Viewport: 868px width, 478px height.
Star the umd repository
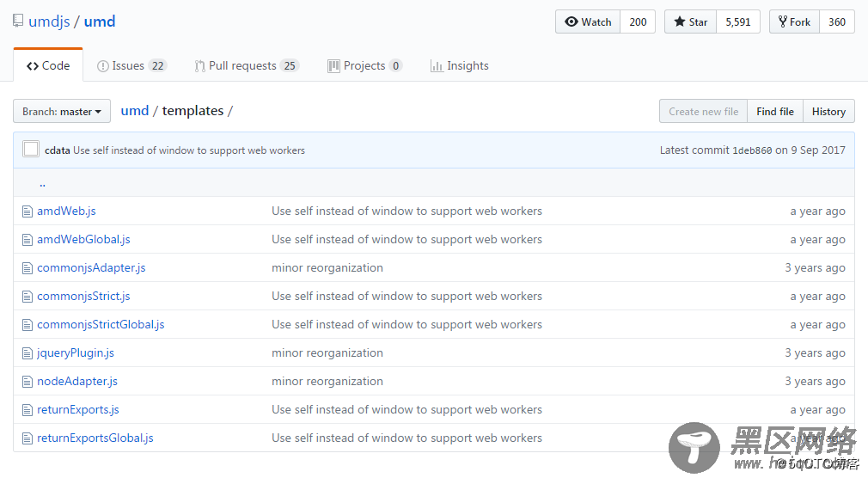pos(691,21)
